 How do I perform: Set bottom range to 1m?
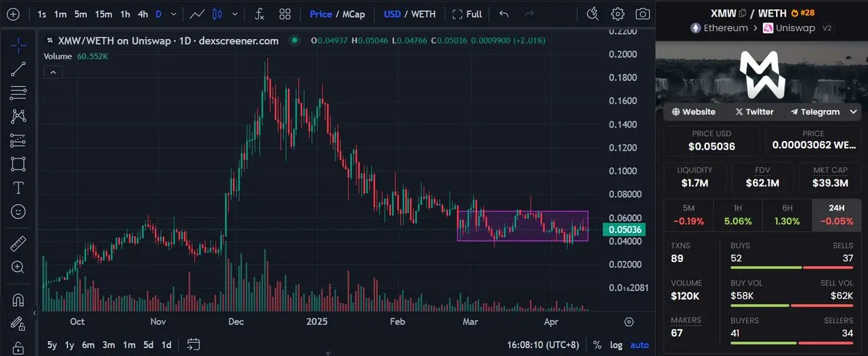tap(129, 345)
